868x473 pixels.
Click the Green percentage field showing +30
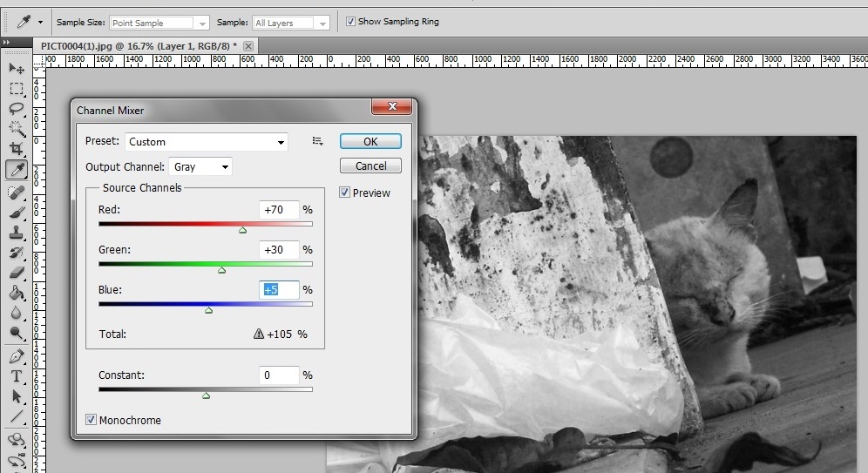click(x=279, y=249)
